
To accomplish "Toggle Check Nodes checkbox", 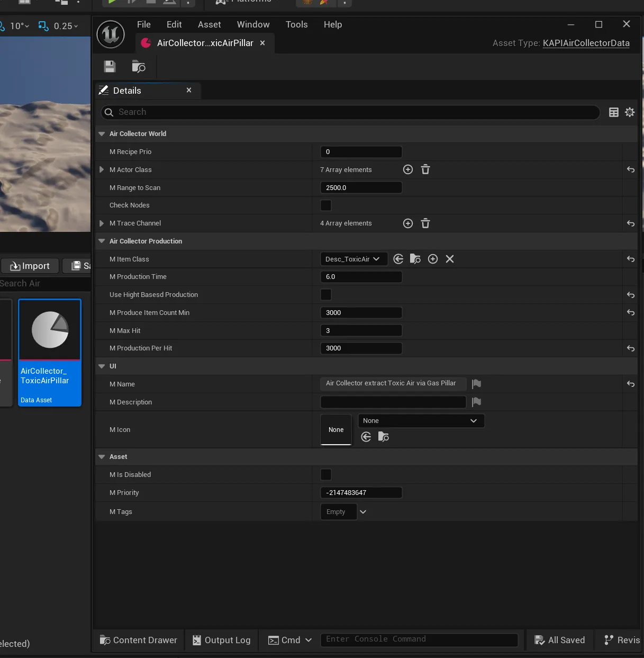I will [326, 205].
